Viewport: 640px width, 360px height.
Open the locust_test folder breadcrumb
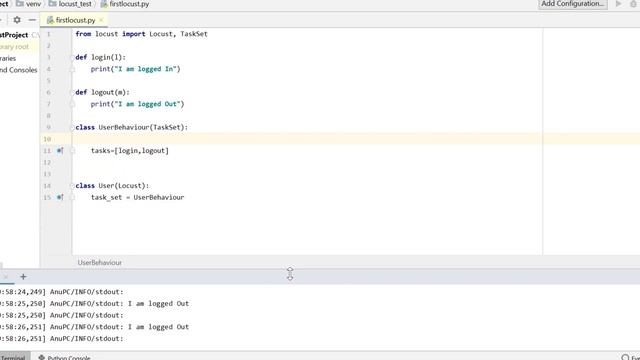point(70,4)
